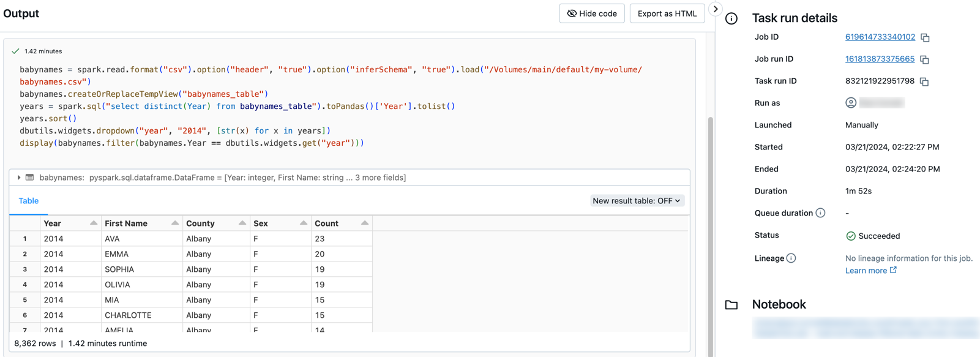Click the Run as user avatar icon
Screen dimensions: 980x357
(851, 103)
